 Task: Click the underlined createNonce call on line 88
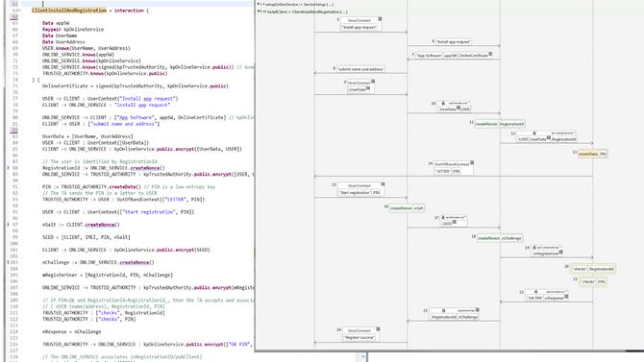145,168
